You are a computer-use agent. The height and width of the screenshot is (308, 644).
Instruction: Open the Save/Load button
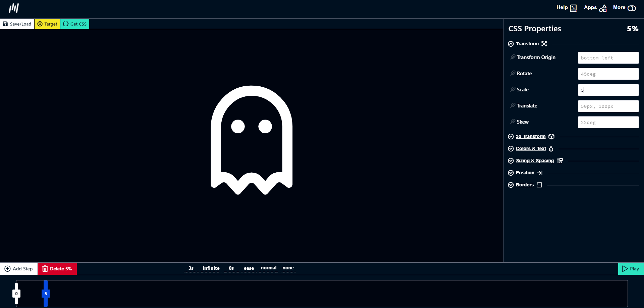[17, 24]
